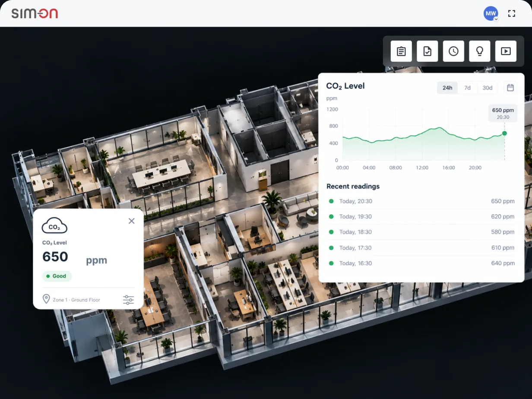
Task: Click the Good status badge
Action: click(x=57, y=276)
